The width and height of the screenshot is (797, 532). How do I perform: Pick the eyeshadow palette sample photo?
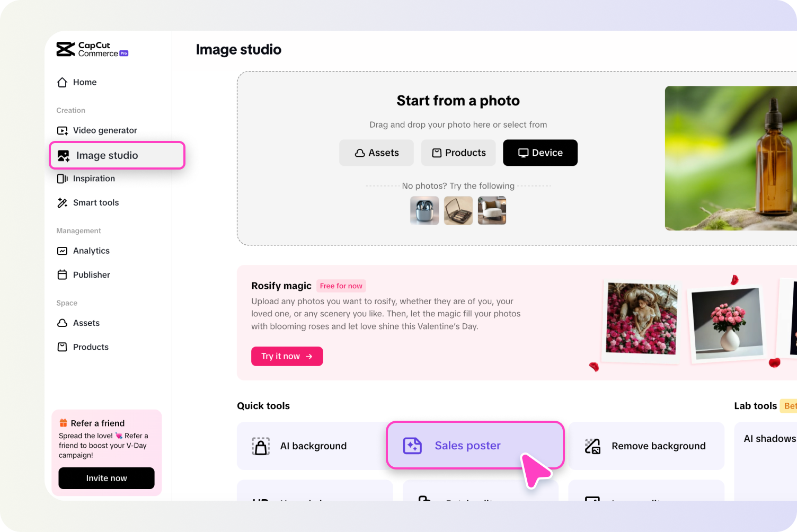[458, 210]
